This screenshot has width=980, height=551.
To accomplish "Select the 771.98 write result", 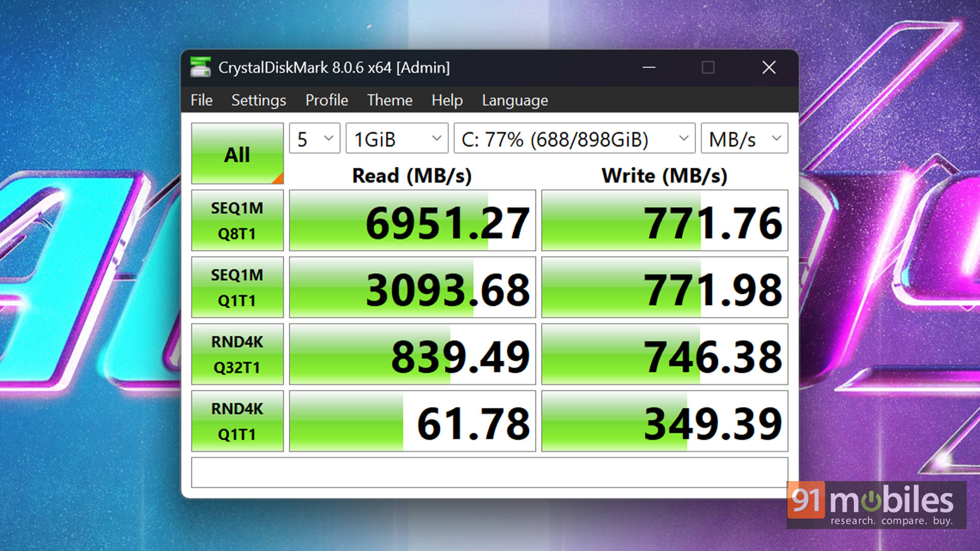I will (x=665, y=287).
